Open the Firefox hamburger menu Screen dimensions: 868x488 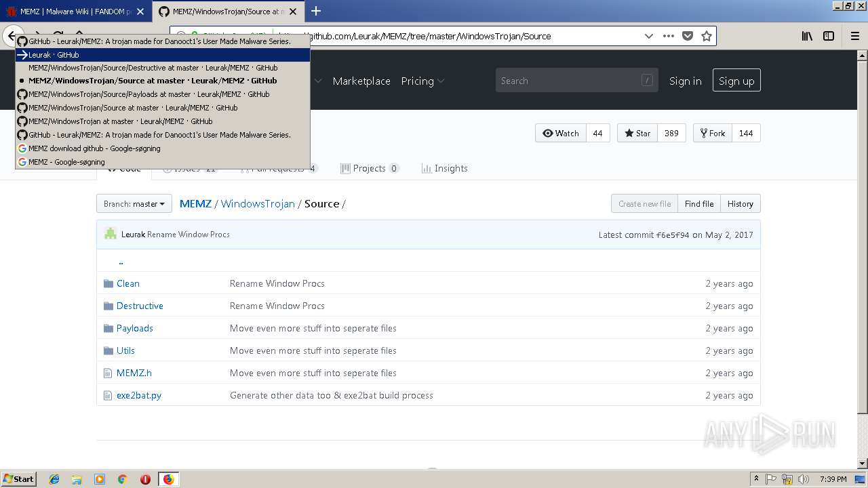(x=854, y=36)
